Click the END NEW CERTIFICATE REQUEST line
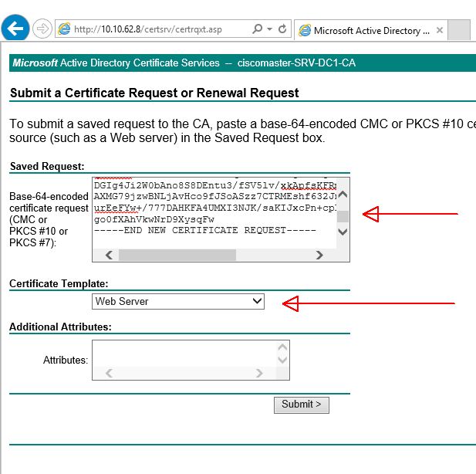This screenshot has height=474, width=476. [x=205, y=230]
